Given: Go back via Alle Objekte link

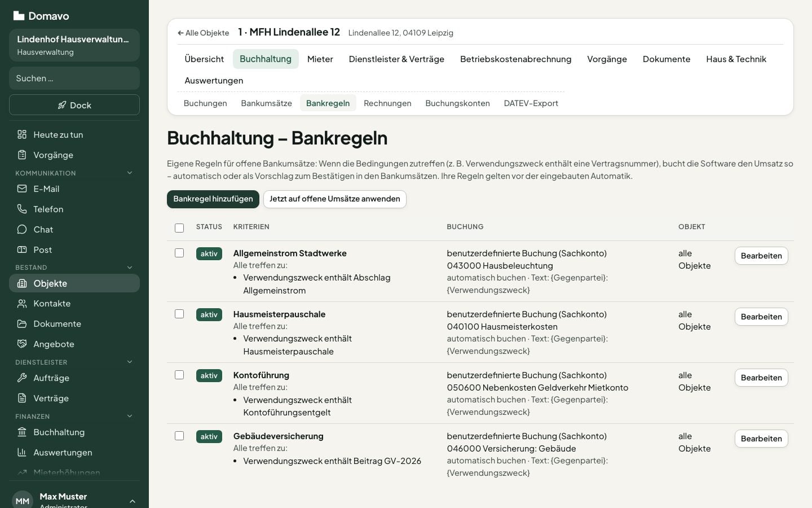Looking at the screenshot, I should [204, 33].
